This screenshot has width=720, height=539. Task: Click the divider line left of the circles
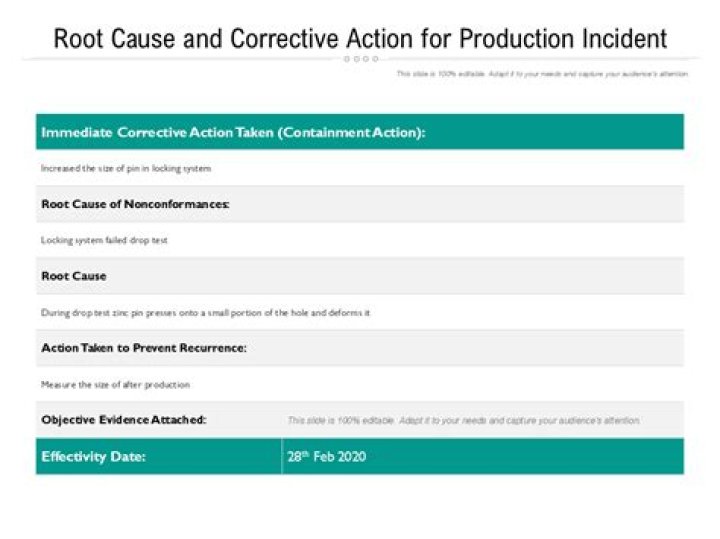(x=180, y=59)
